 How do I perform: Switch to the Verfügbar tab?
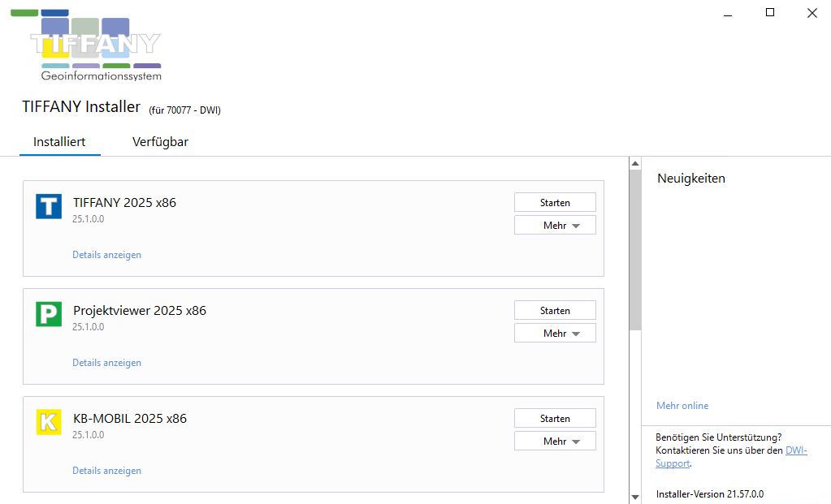[160, 142]
